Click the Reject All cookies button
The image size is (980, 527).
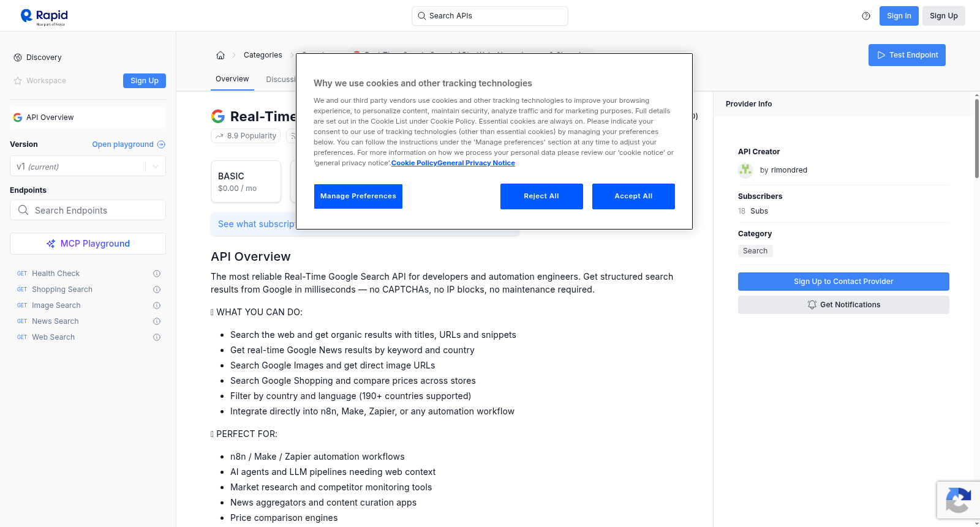(541, 196)
